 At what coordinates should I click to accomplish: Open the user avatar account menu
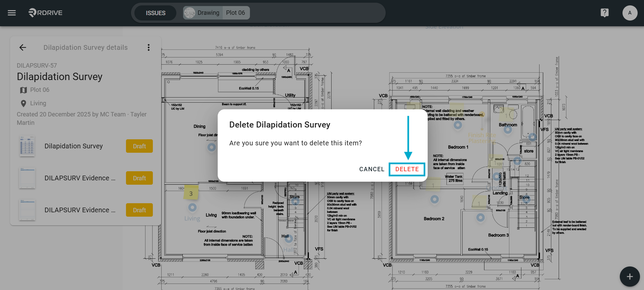pos(630,13)
